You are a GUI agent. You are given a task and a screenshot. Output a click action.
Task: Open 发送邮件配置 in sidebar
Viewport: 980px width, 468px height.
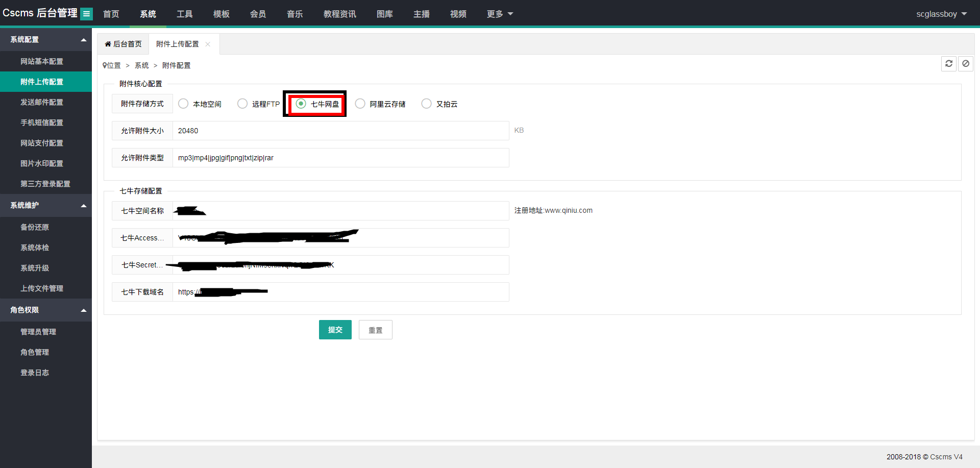46,102
